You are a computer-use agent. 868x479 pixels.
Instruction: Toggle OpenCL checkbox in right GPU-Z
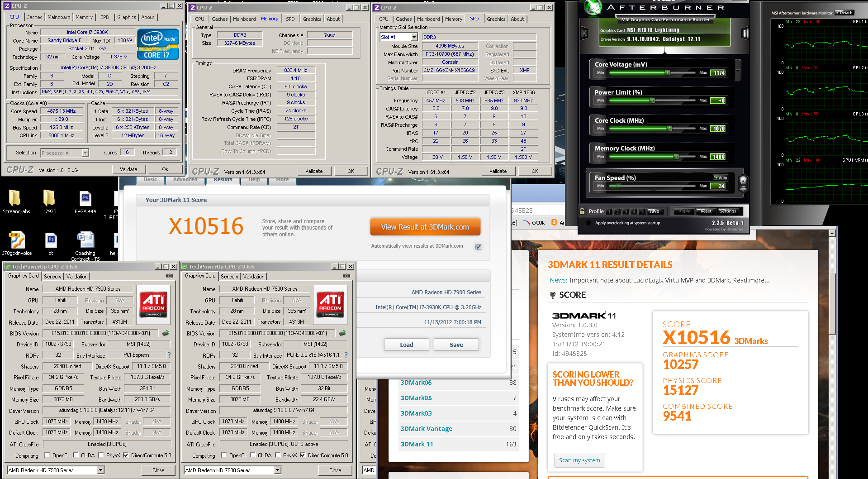click(224, 455)
